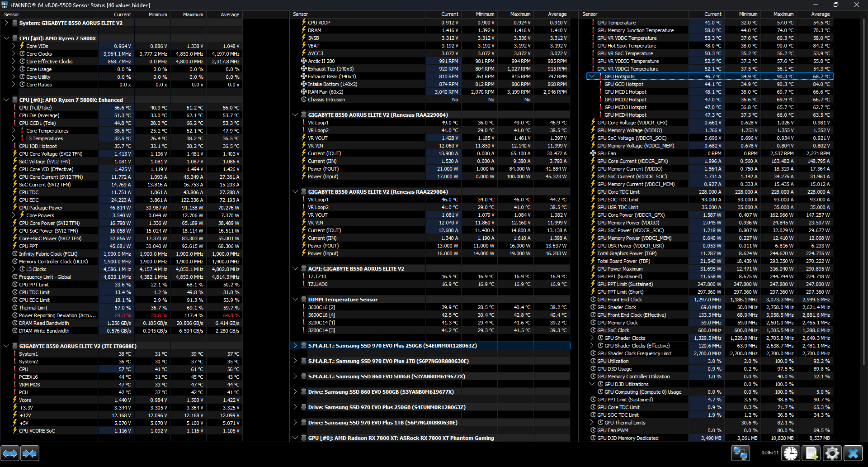Click the lightning icon beside Vcore

tap(15, 400)
